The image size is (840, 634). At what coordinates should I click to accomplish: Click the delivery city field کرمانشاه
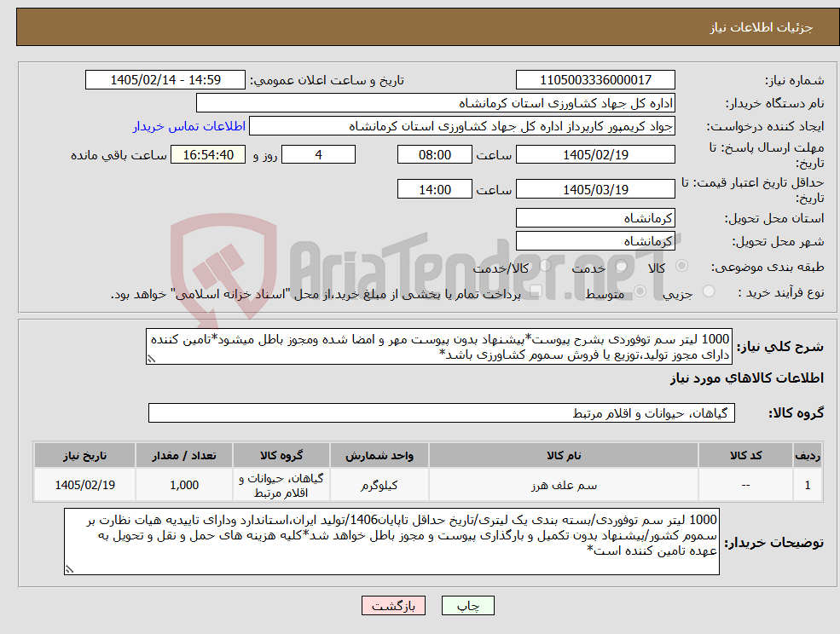(595, 241)
